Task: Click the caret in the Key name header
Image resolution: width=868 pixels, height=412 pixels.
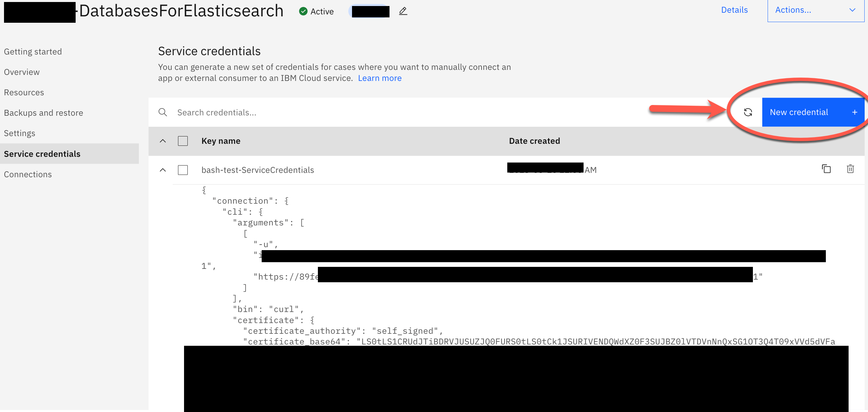Action: pos(163,141)
